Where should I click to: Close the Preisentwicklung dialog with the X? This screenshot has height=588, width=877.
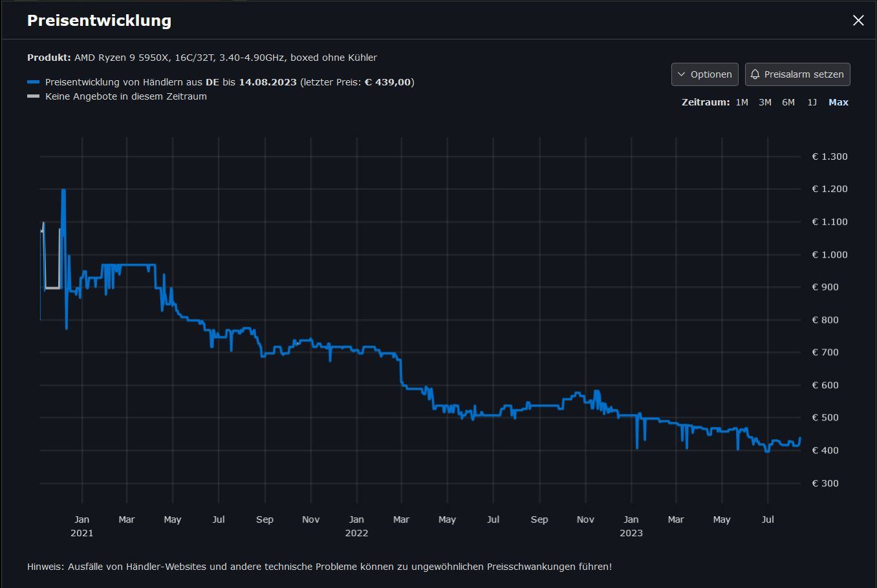click(x=858, y=21)
